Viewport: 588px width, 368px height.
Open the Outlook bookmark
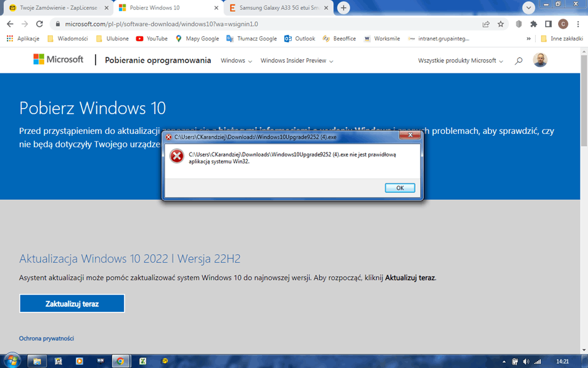(300, 39)
